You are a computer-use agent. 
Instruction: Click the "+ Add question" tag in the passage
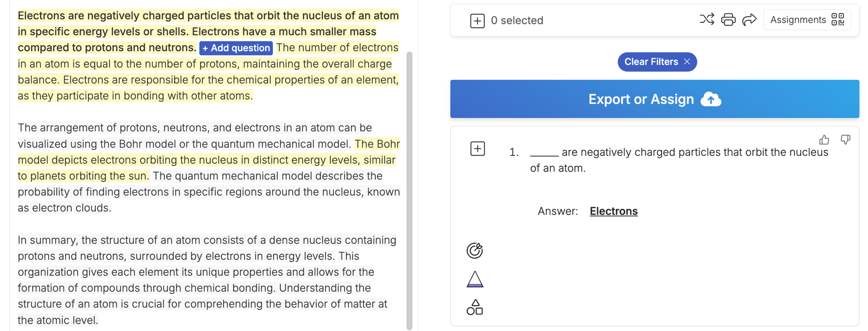tap(236, 48)
